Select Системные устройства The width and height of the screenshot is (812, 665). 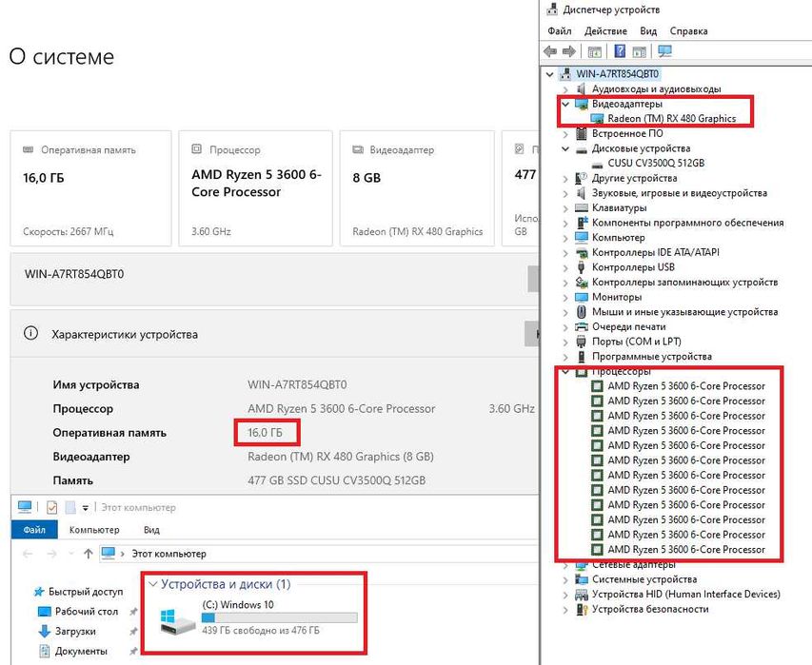644,579
